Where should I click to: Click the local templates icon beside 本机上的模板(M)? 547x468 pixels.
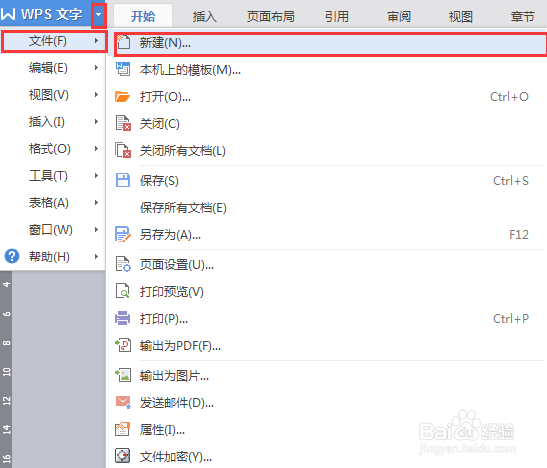(123, 69)
